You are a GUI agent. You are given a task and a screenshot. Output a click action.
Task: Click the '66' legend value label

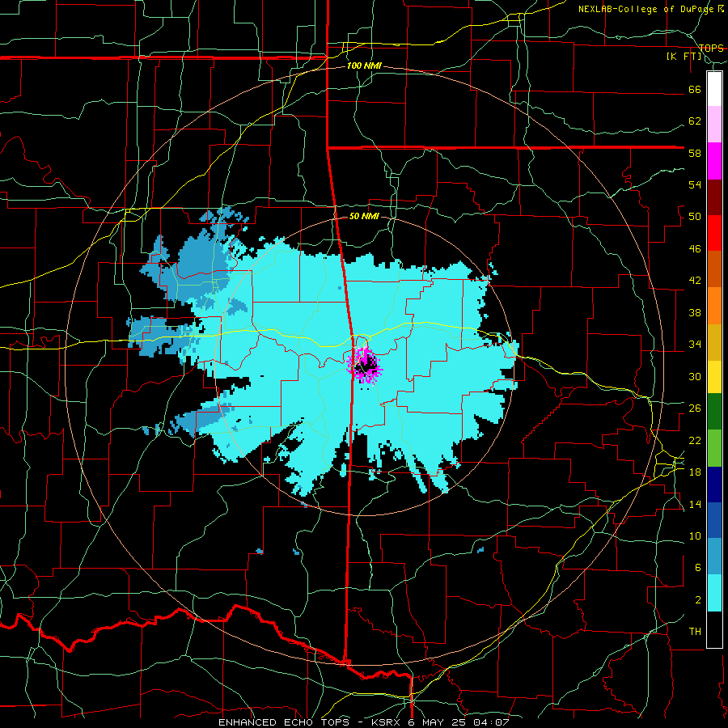tap(695, 89)
